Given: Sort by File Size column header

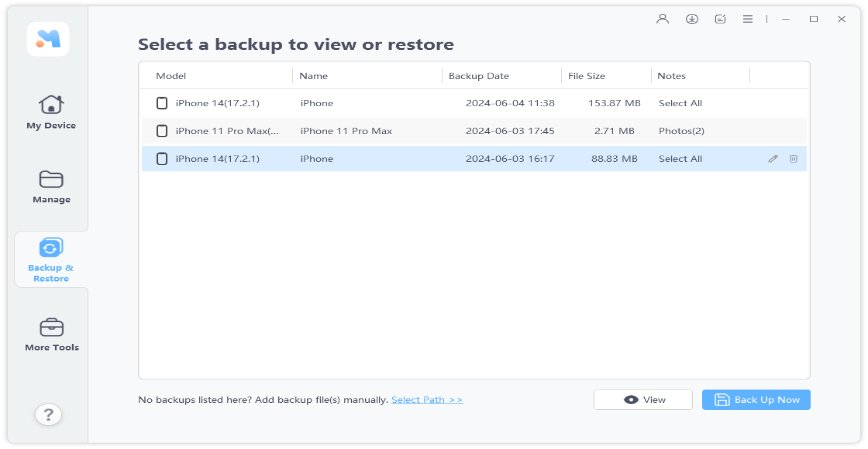Looking at the screenshot, I should [588, 76].
